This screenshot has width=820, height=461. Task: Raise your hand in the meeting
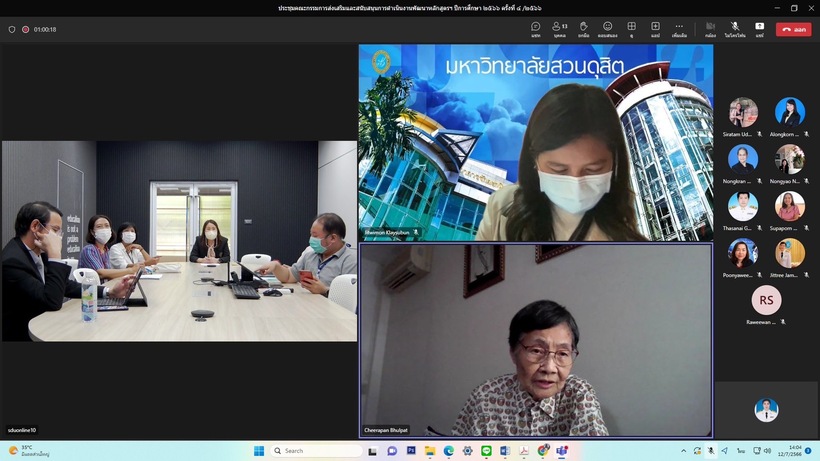[x=584, y=29]
